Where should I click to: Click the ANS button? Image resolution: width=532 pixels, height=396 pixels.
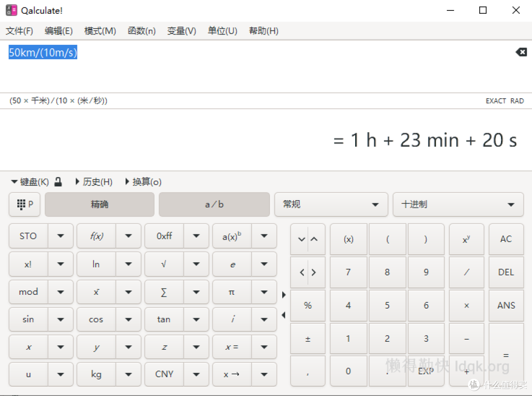pos(506,306)
